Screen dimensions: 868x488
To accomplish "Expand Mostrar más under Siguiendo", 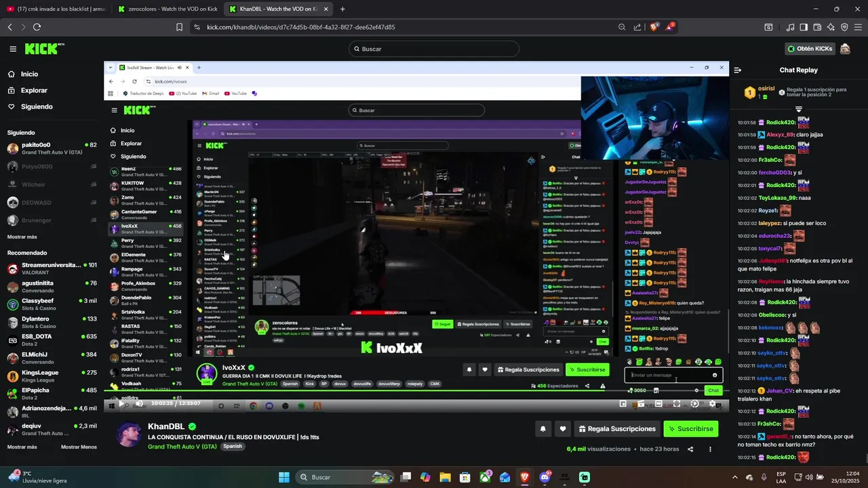I will 22,237.
